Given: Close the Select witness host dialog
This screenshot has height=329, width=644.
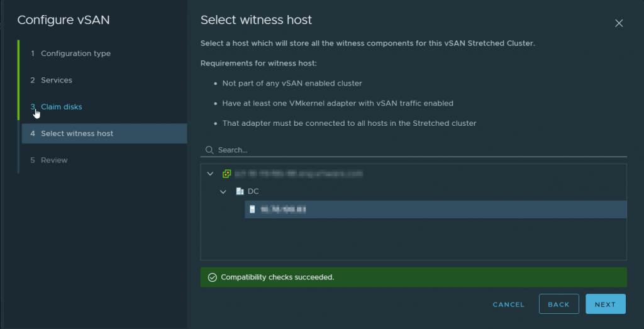Looking at the screenshot, I should [x=619, y=23].
